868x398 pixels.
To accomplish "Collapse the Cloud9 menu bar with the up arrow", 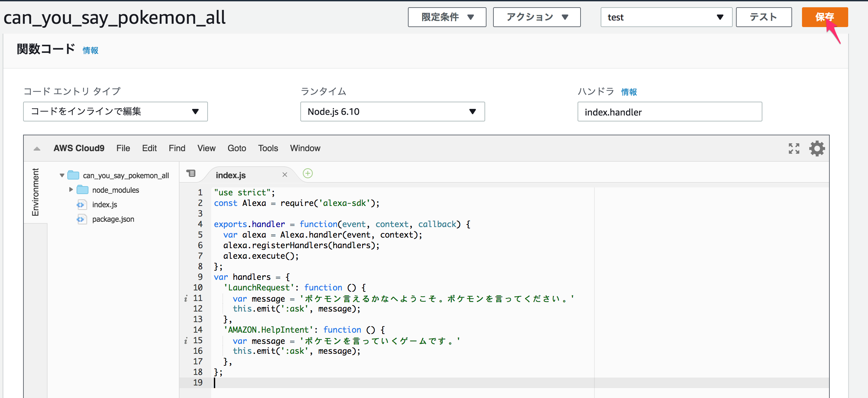I will [x=37, y=148].
